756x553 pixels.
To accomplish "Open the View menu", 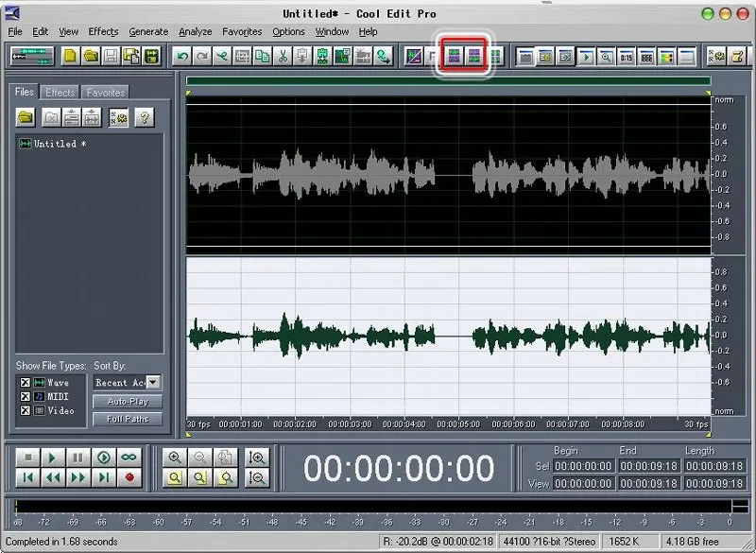I will click(x=68, y=32).
